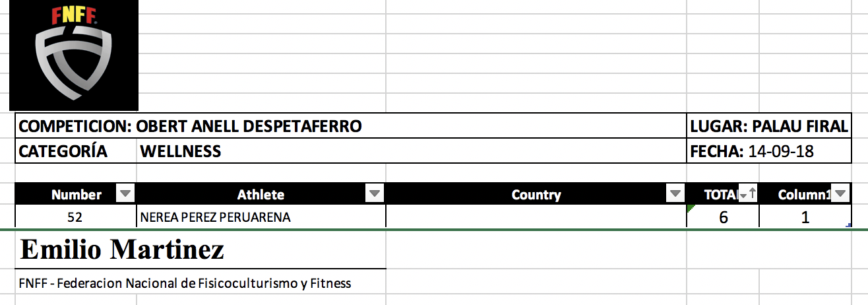Click the FNFF shield logo image
Screen dimensions: 868x305
[x=73, y=55]
